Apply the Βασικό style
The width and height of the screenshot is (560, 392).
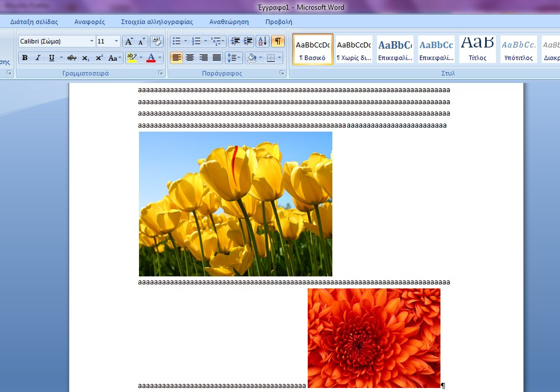[313, 50]
